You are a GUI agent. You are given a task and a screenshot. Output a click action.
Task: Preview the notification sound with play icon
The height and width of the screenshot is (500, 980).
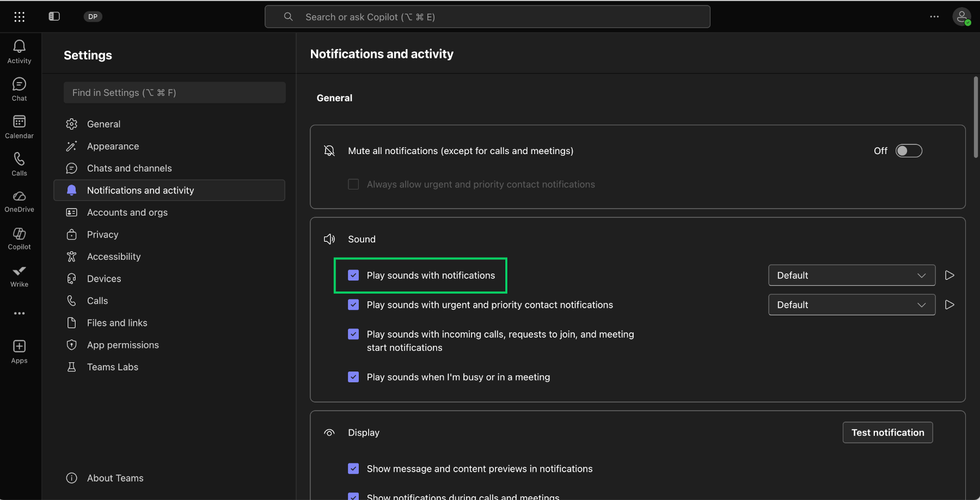950,275
